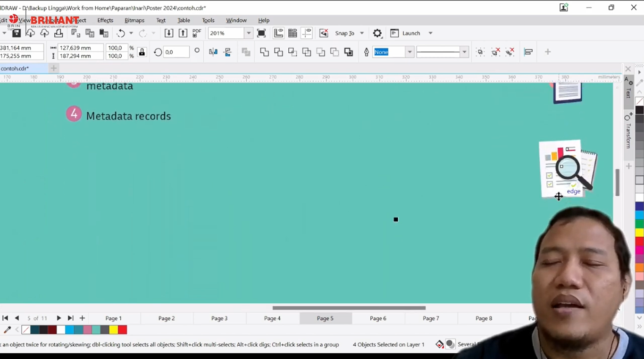Open the Tools menu
The width and height of the screenshot is (644, 359).
click(x=208, y=20)
